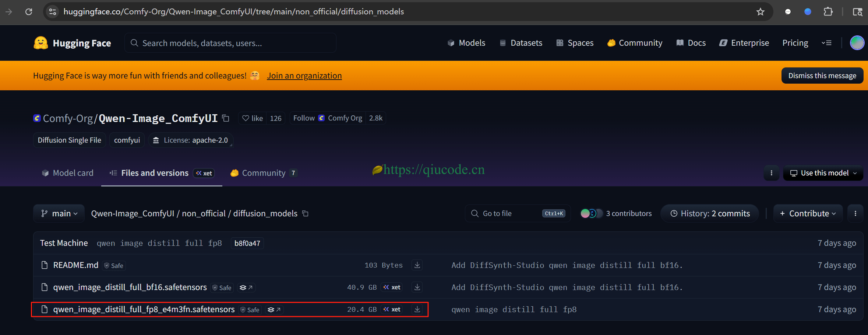Image resolution: width=868 pixels, height=335 pixels.
Task: Click commit message qwen image distill full fp8 in header row
Action: click(x=159, y=243)
